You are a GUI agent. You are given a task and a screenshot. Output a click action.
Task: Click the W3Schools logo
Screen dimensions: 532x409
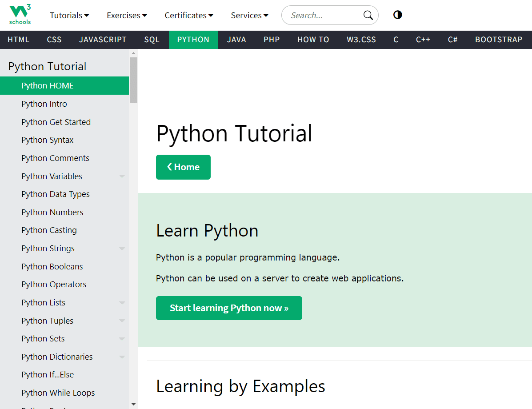[20, 15]
